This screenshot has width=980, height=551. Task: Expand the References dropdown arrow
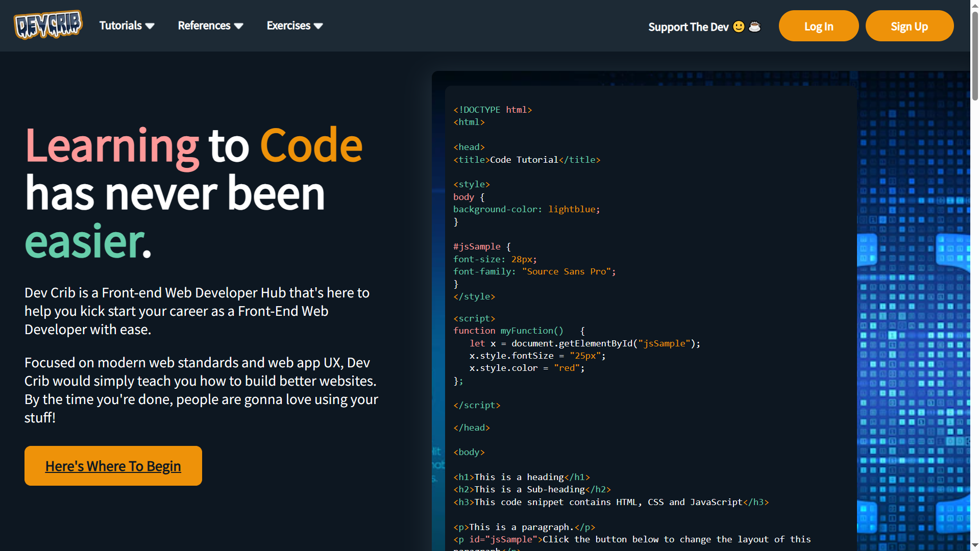coord(238,26)
